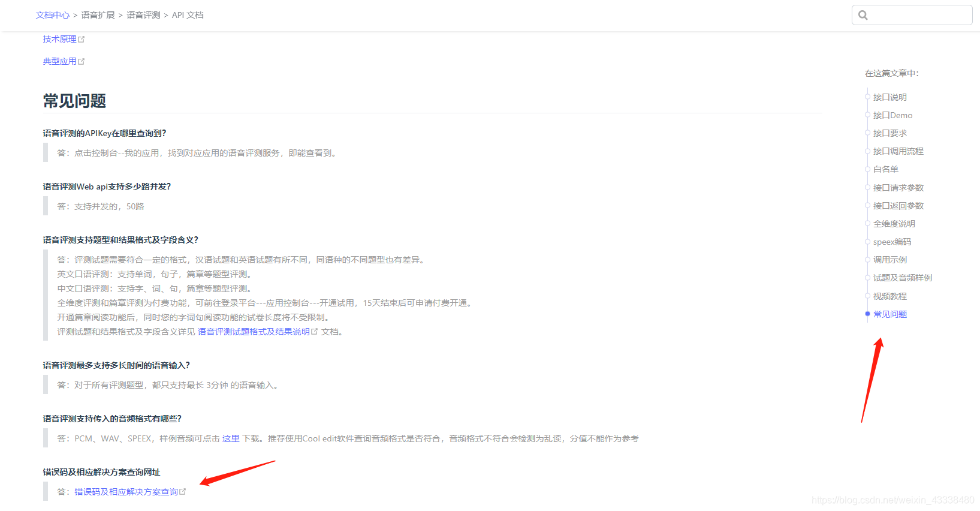Click answer text 支持并发的，50路

click(109, 206)
